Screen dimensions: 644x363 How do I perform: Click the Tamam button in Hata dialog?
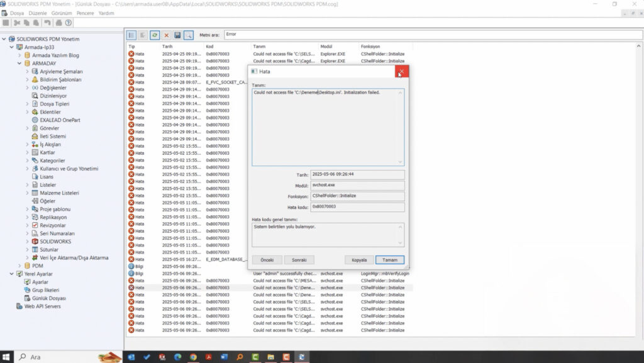click(389, 260)
